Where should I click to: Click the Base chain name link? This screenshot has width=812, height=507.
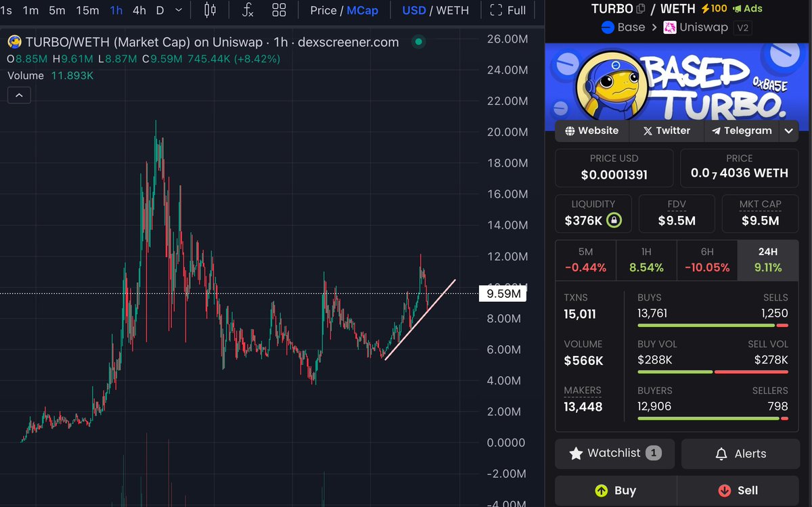coord(631,28)
